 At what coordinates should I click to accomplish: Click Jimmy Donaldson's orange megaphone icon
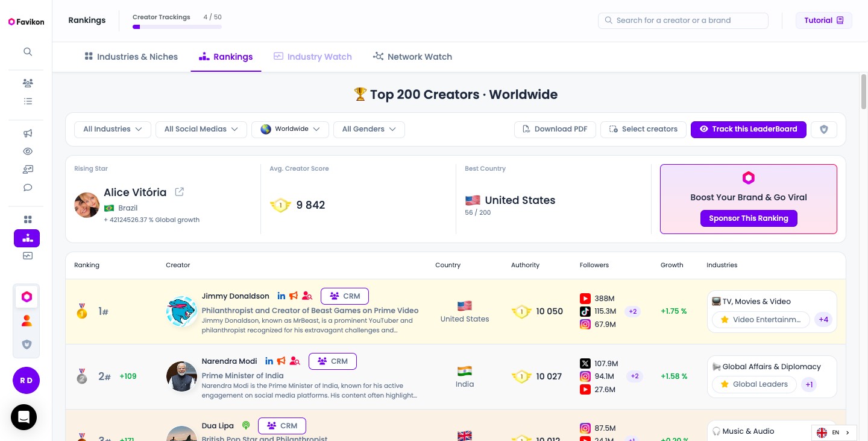tap(294, 296)
